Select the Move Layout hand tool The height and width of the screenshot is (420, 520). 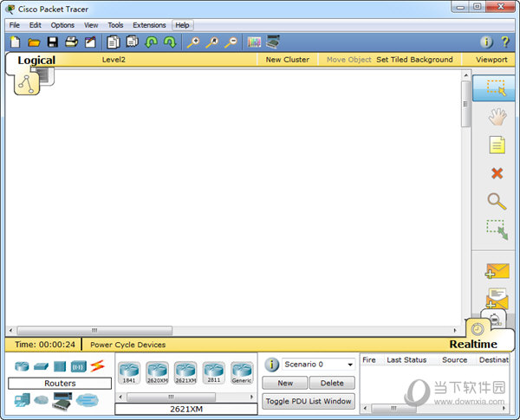point(496,116)
